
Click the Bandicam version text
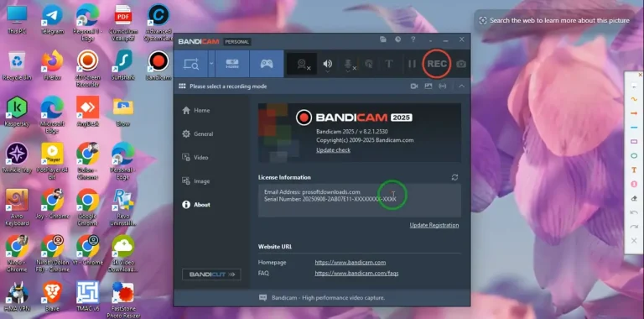tap(352, 132)
